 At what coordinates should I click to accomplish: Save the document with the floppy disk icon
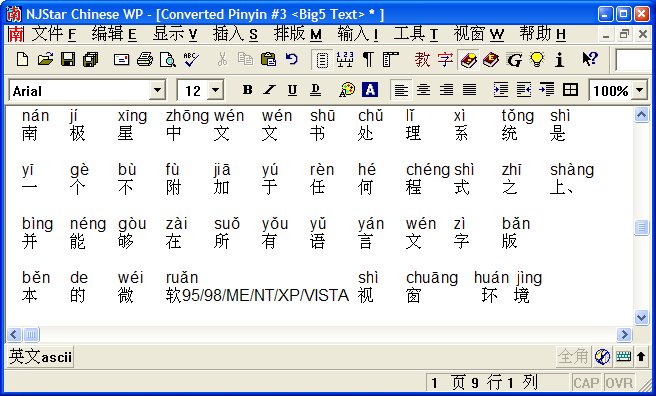coord(68,59)
